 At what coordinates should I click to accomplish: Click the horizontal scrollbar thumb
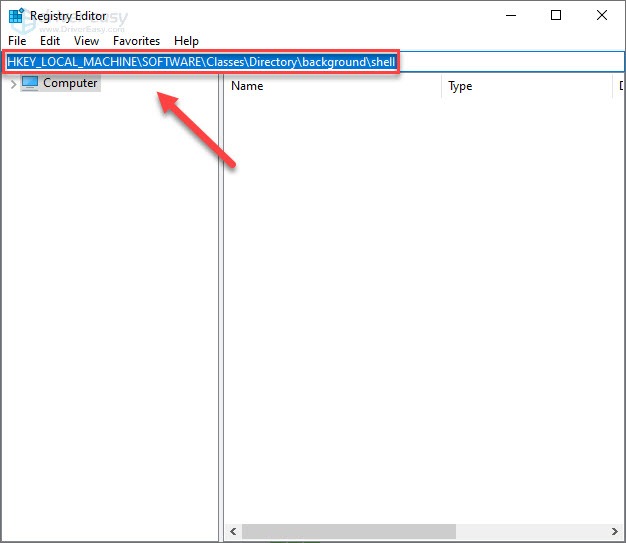point(349,531)
